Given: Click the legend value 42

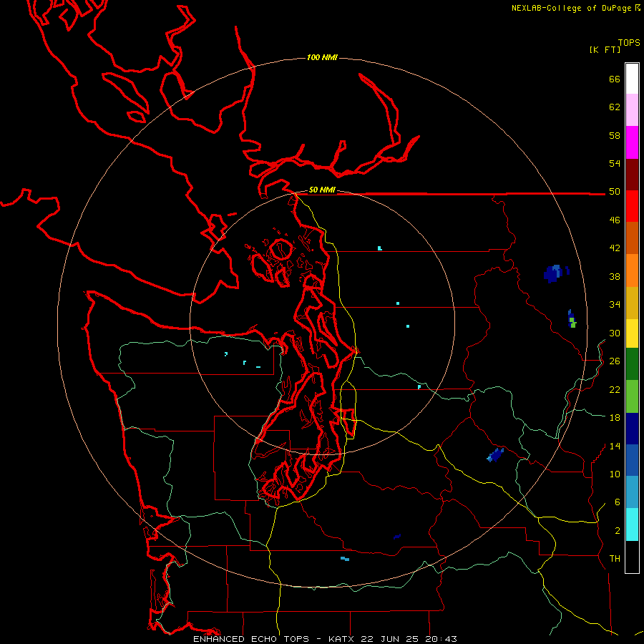Looking at the screenshot, I should (x=615, y=248).
